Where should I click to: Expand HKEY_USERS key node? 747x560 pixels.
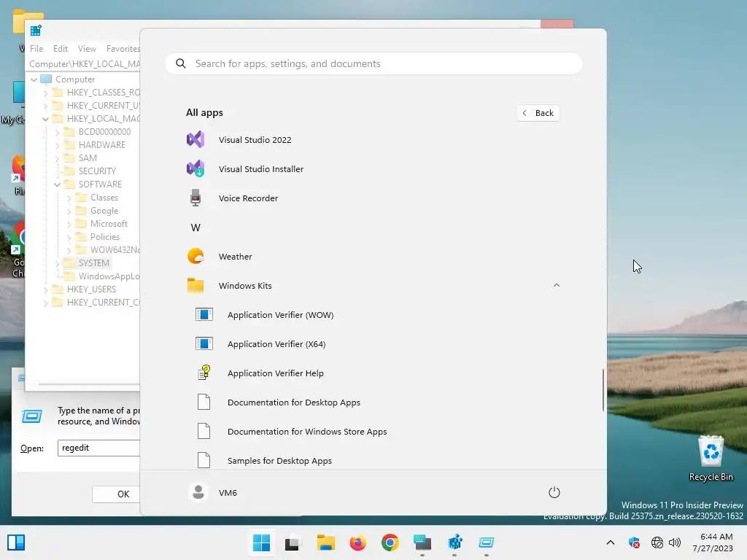pos(46,290)
